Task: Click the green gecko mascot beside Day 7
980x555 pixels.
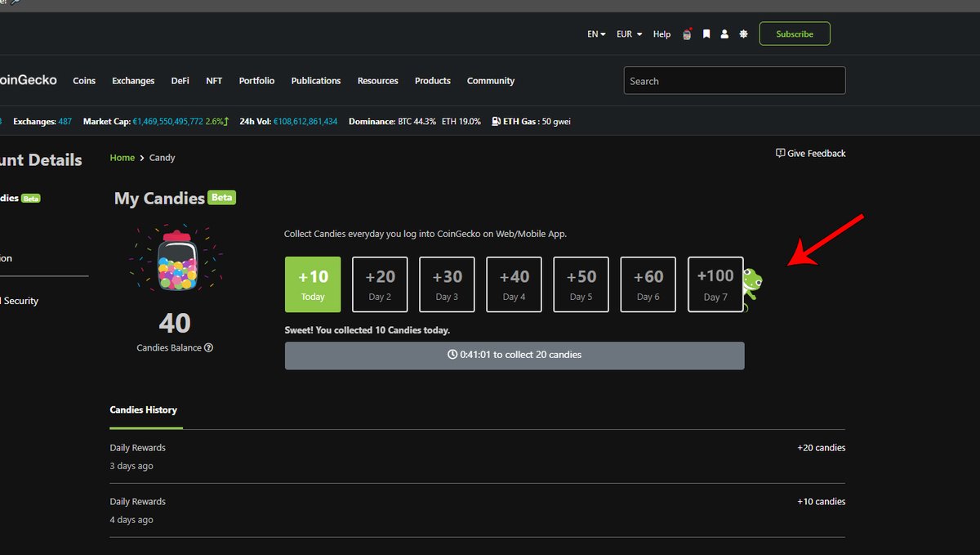Action: [752, 289]
